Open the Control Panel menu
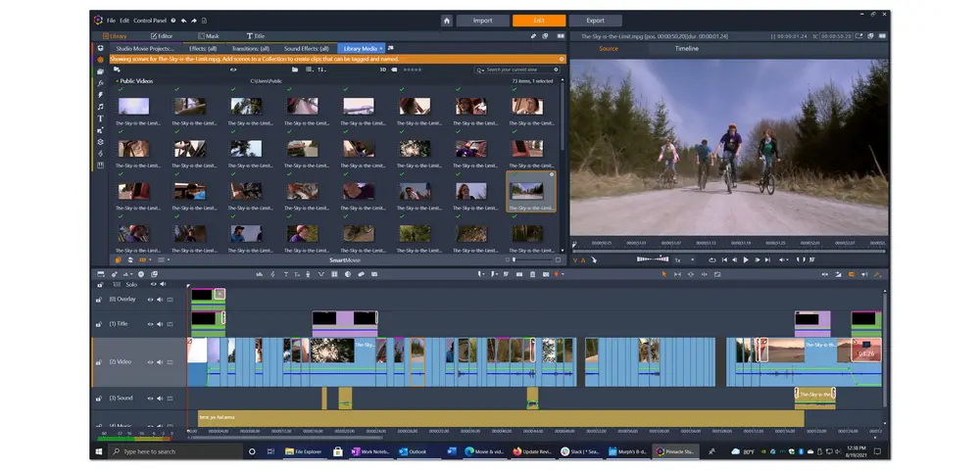This screenshot has height=470, width=980. click(150, 20)
